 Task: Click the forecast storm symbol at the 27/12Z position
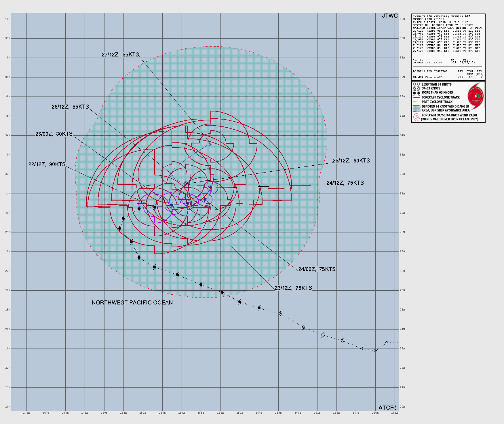(211, 143)
